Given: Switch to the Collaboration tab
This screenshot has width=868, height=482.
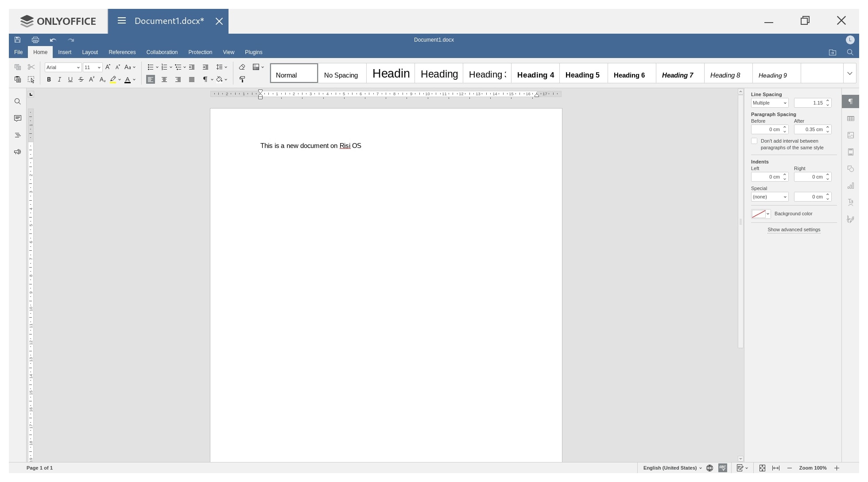Looking at the screenshot, I should click(x=162, y=52).
